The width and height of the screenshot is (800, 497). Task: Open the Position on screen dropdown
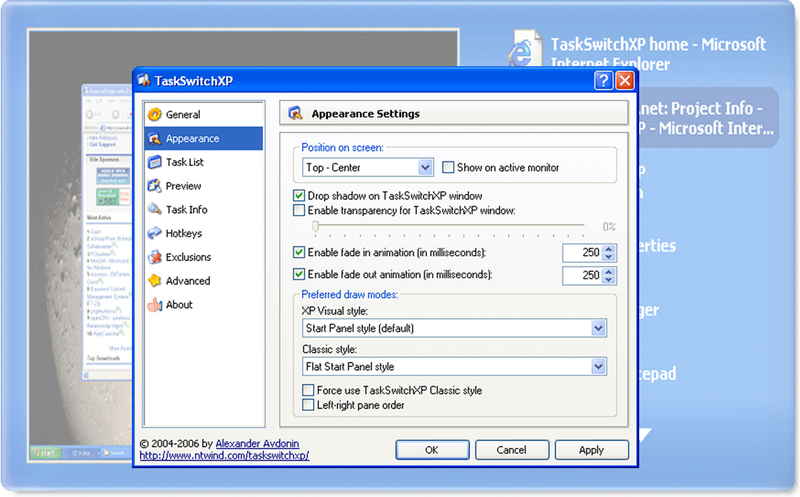426,167
